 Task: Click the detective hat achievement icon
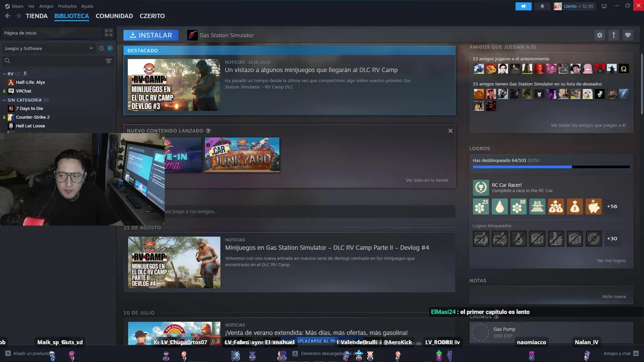pos(537,206)
